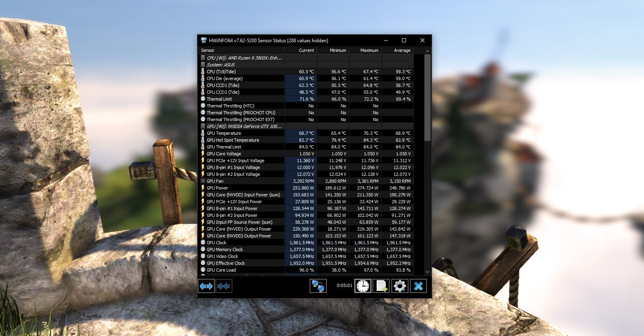Click the collapse columns inward arrows button
The height and width of the screenshot is (336, 644).
(x=224, y=286)
